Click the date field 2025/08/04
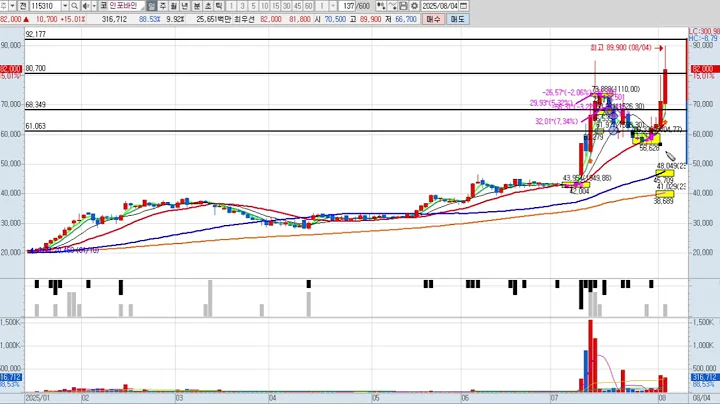Image resolution: width=720 pixels, height=404 pixels. pos(440,6)
